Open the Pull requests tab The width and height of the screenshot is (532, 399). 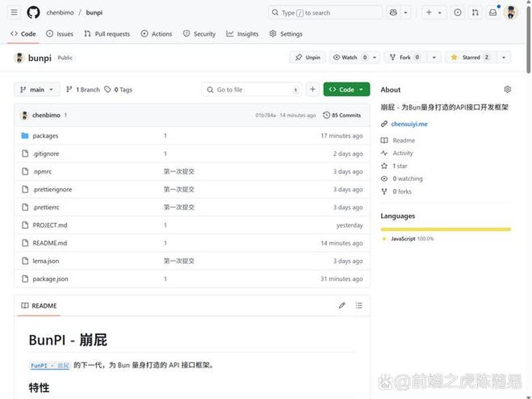107,34
